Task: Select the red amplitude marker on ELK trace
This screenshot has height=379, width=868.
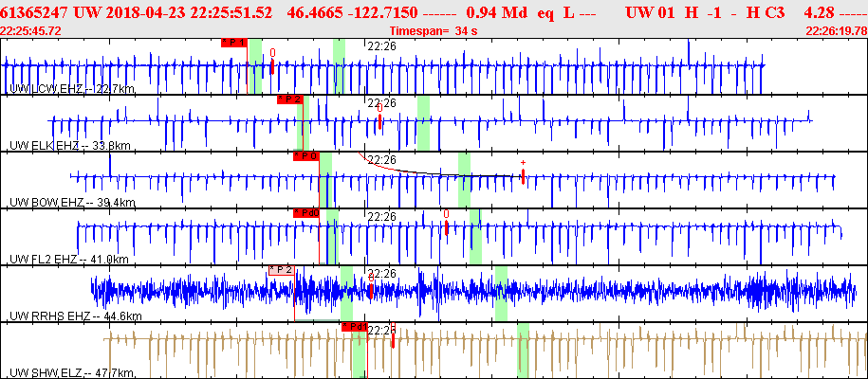Action: tap(379, 121)
